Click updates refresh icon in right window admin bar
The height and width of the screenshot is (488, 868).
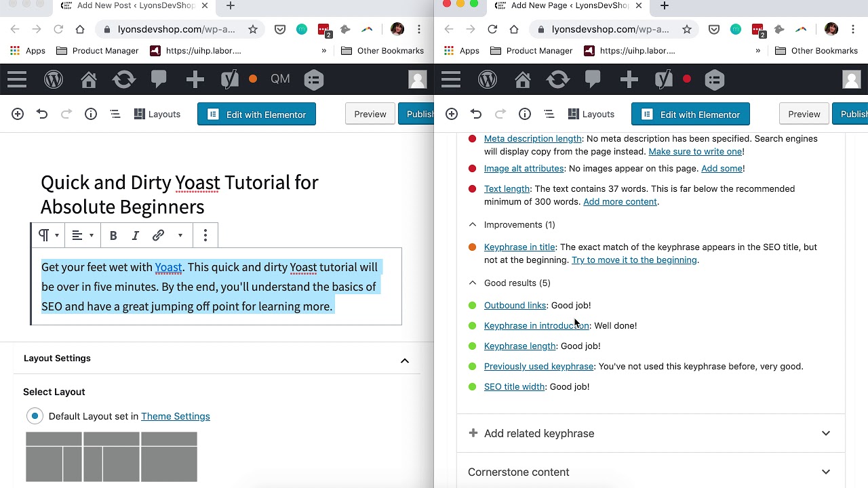558,79
